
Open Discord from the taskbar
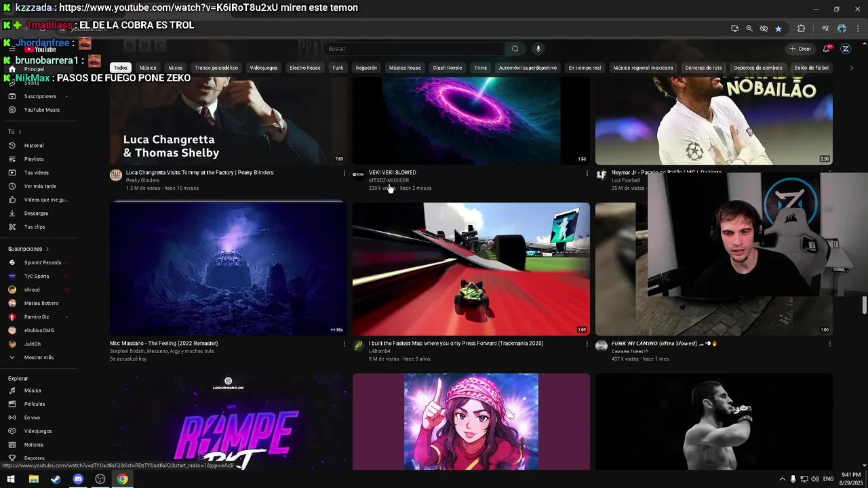click(x=78, y=479)
